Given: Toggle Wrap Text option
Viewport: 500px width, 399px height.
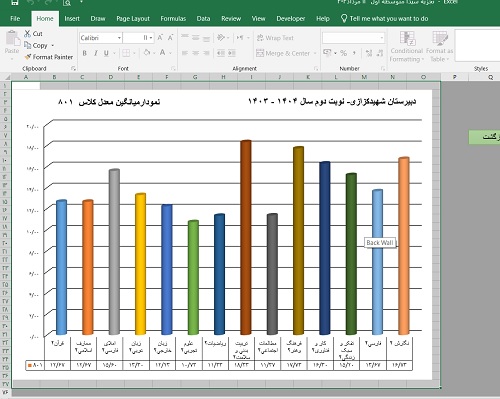Looking at the screenshot, I should point(275,38).
